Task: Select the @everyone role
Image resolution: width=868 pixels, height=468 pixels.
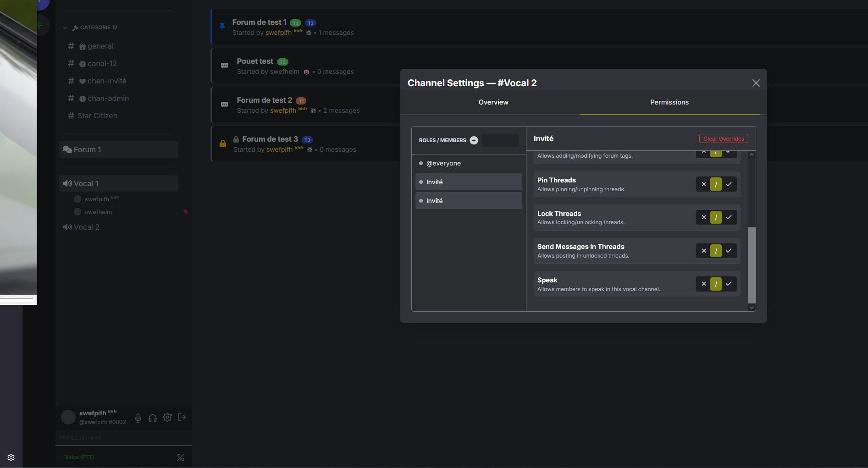Action: pyautogui.click(x=443, y=163)
